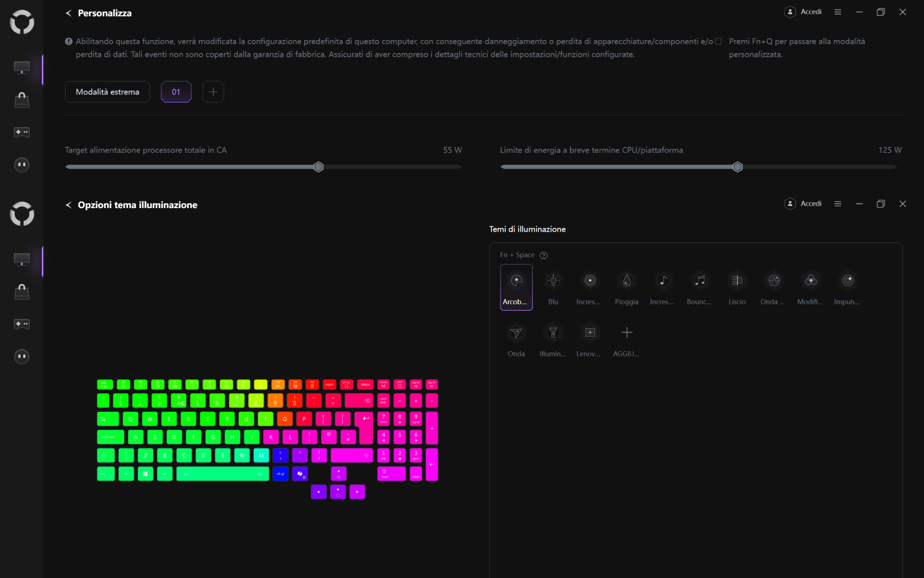924x578 pixels.
Task: Select the Pioggia lighting theme
Action: pos(626,287)
